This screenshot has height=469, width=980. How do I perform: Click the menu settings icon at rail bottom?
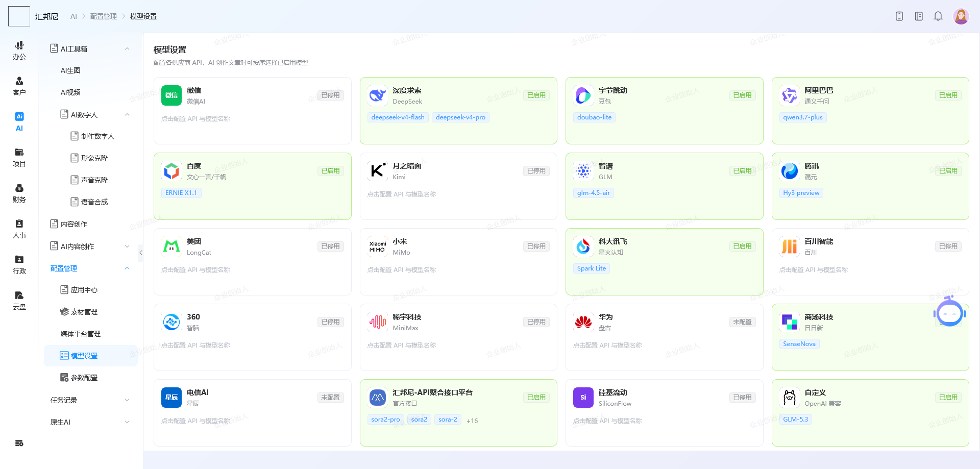[x=19, y=443]
